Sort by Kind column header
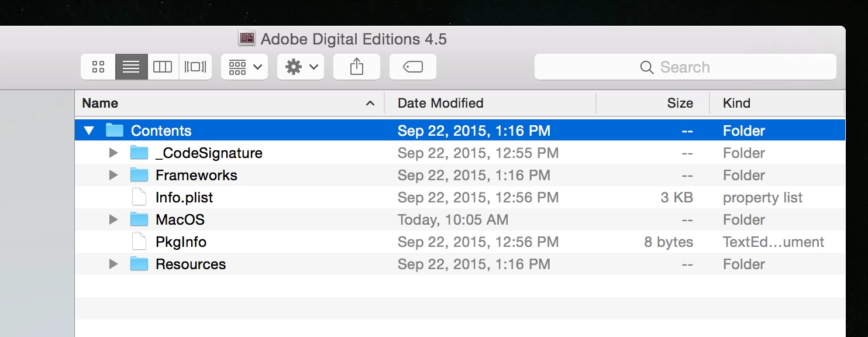 (x=736, y=103)
